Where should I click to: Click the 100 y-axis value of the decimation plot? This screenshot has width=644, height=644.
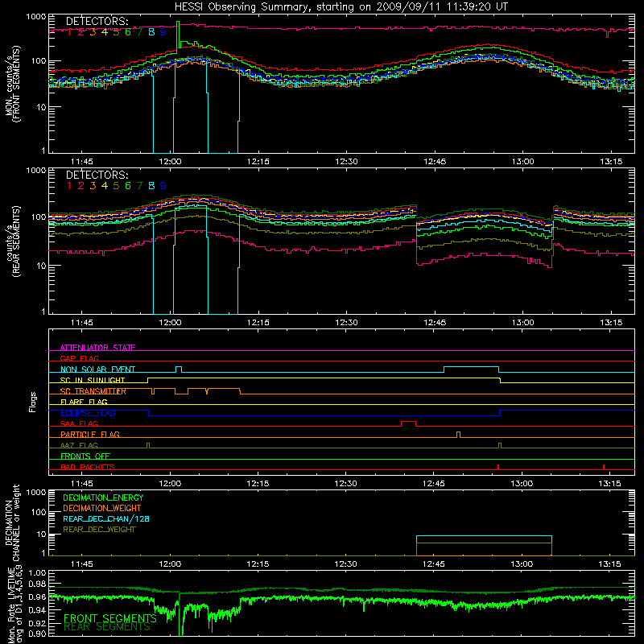[x=39, y=512]
